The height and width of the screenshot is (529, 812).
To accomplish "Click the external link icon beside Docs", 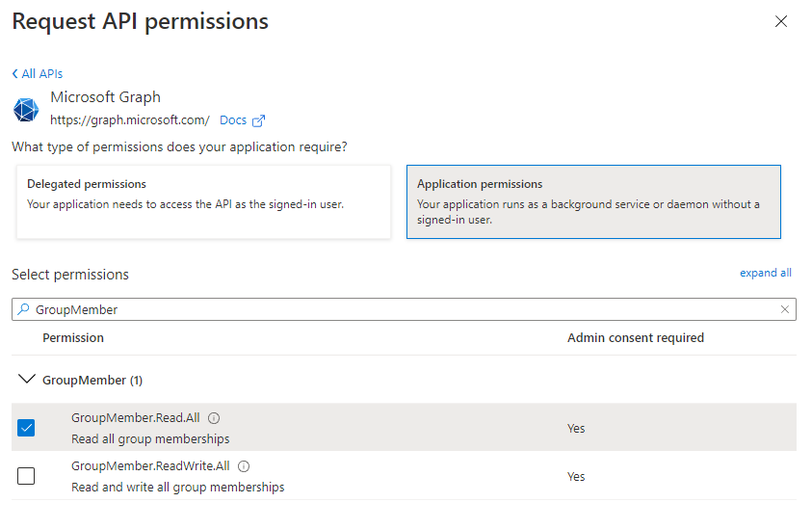I will click(258, 120).
